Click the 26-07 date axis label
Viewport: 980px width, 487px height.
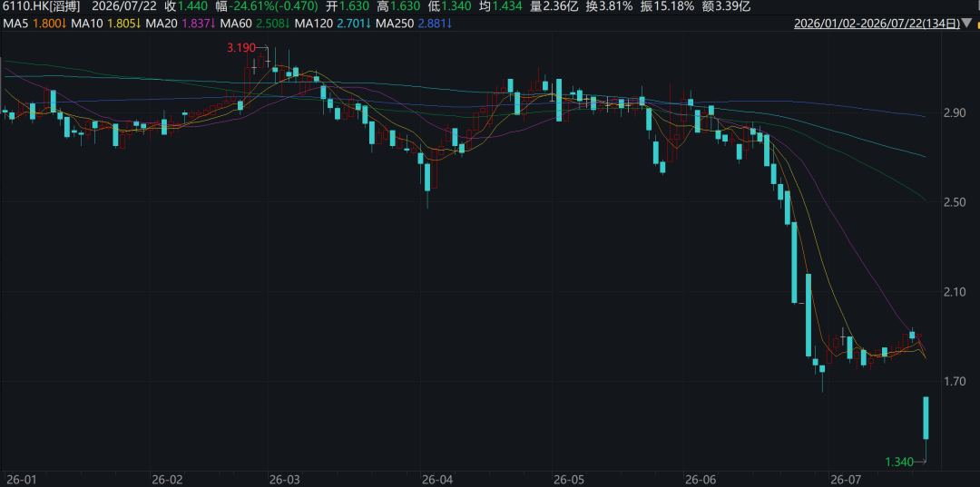click(x=845, y=480)
